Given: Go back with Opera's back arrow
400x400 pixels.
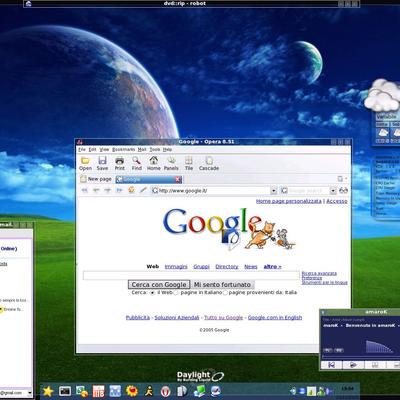Looking at the screenshot, I should coord(96,191).
